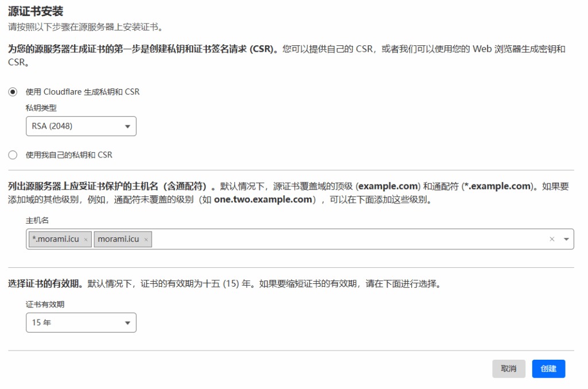This screenshot has width=588, height=389.
Task: Clear all hostnames with the X icon
Action: 552,239
